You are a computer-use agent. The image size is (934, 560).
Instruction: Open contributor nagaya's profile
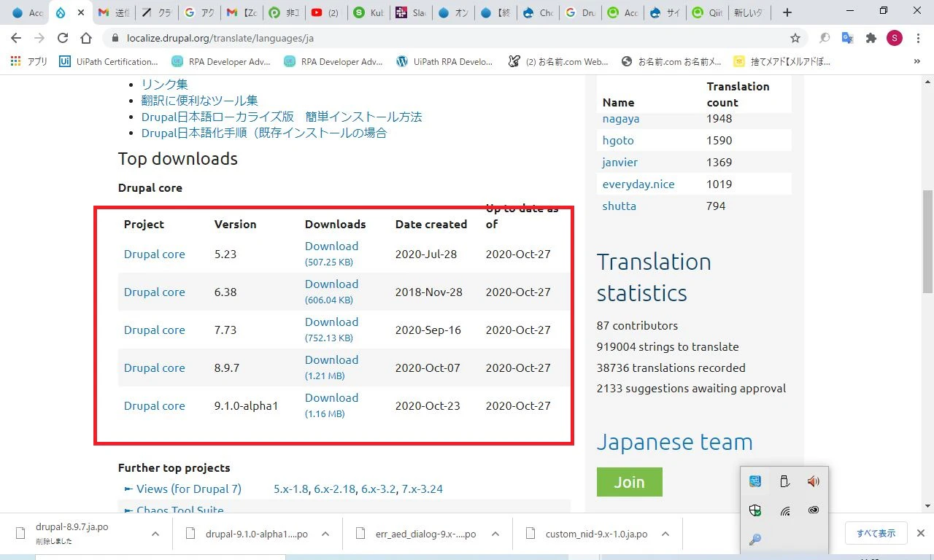[x=621, y=118]
